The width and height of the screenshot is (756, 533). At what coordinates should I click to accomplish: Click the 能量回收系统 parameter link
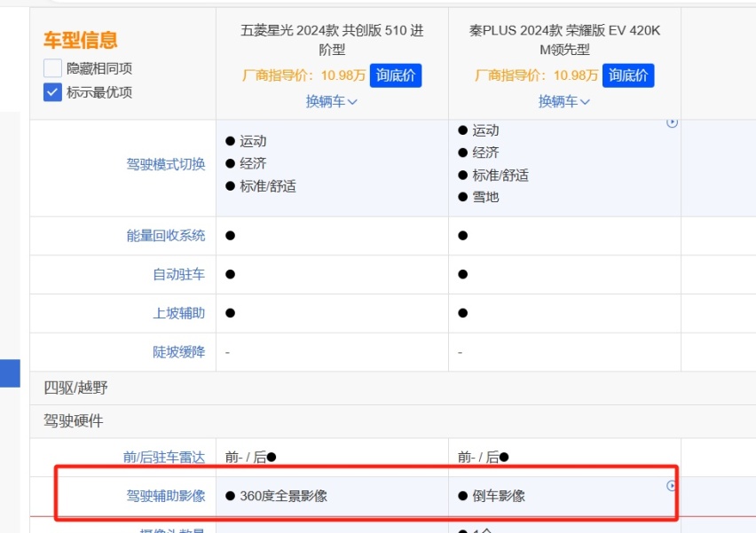(166, 236)
